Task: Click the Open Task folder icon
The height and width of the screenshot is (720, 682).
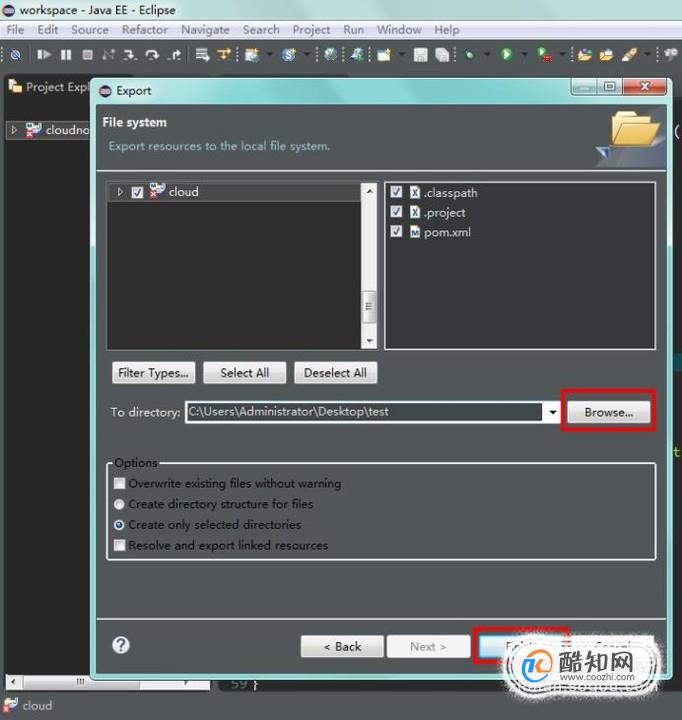Action: pos(606,55)
